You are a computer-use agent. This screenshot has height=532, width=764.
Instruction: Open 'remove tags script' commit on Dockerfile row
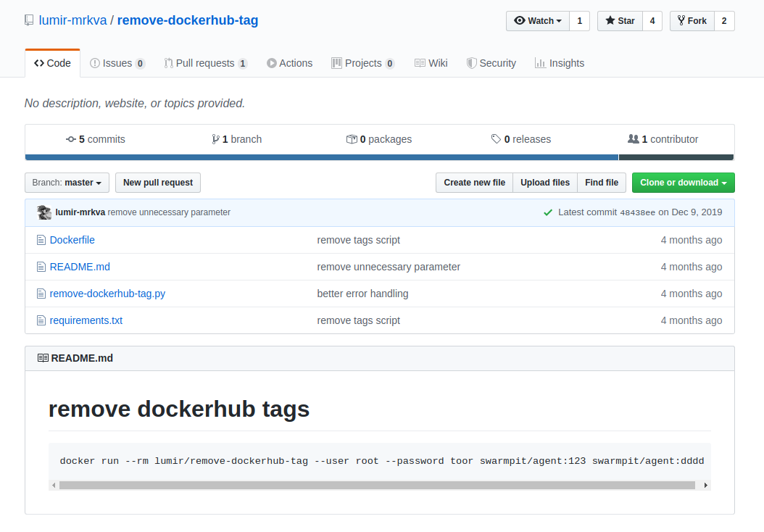click(x=359, y=240)
